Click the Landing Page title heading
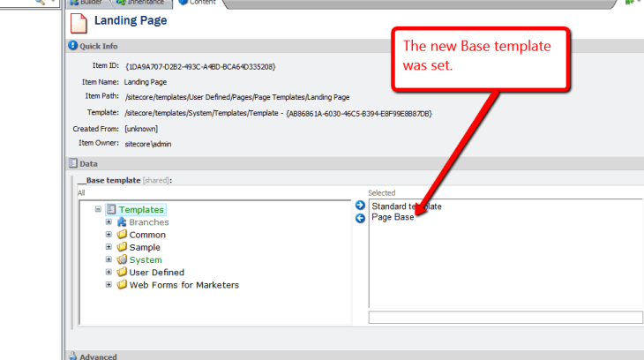 click(x=131, y=20)
